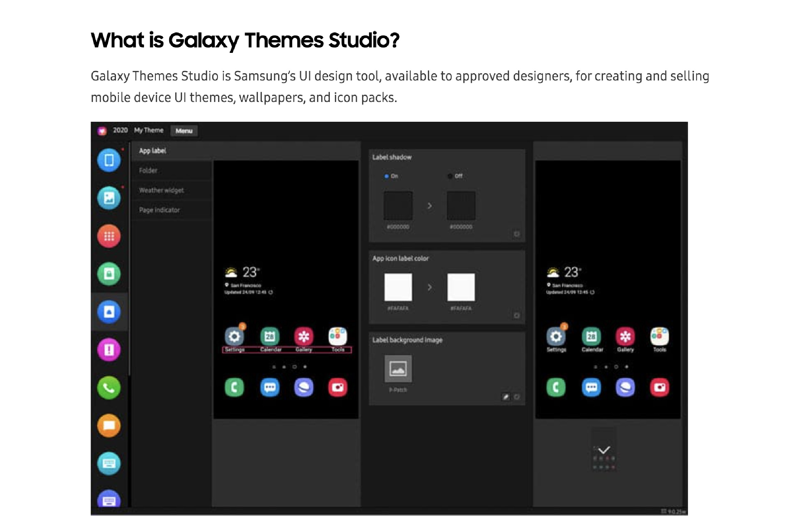Turn Label shadow Off
The height and width of the screenshot is (532, 805).
coord(450,176)
